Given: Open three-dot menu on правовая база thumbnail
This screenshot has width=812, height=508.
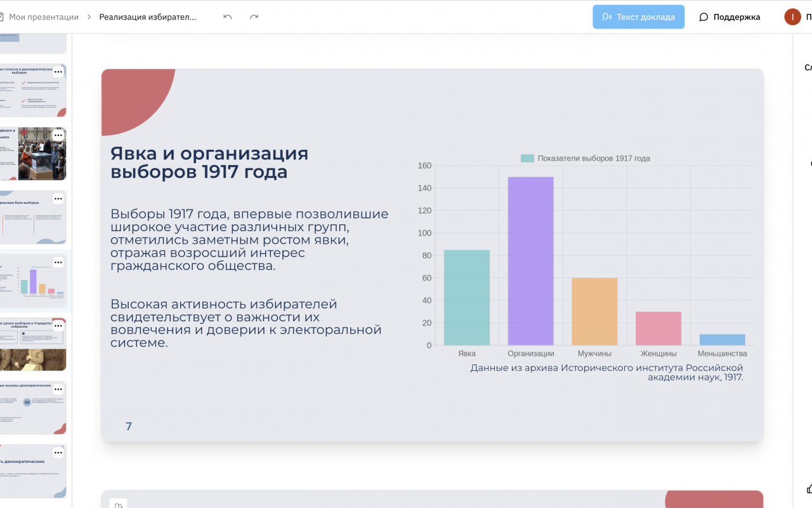Looking at the screenshot, I should click(58, 199).
